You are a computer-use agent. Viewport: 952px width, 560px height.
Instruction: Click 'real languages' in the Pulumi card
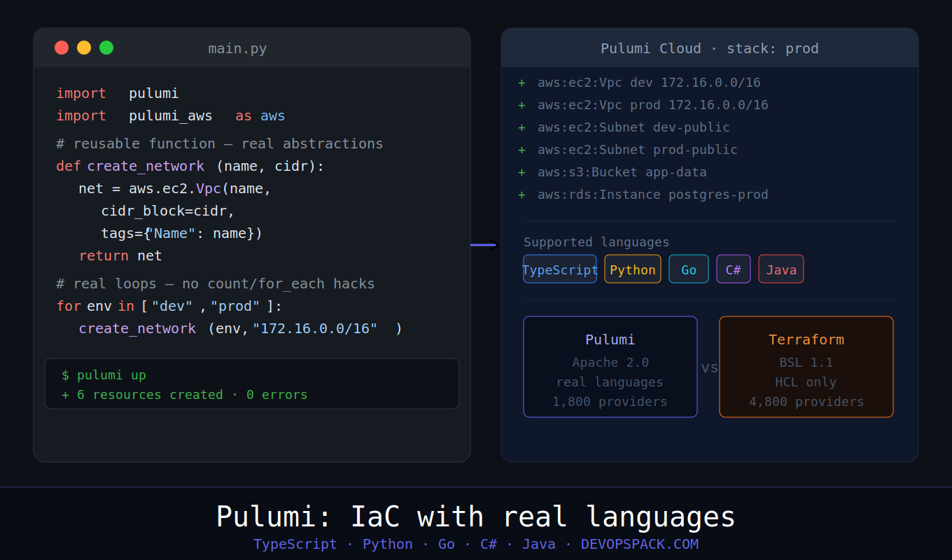pyautogui.click(x=610, y=382)
